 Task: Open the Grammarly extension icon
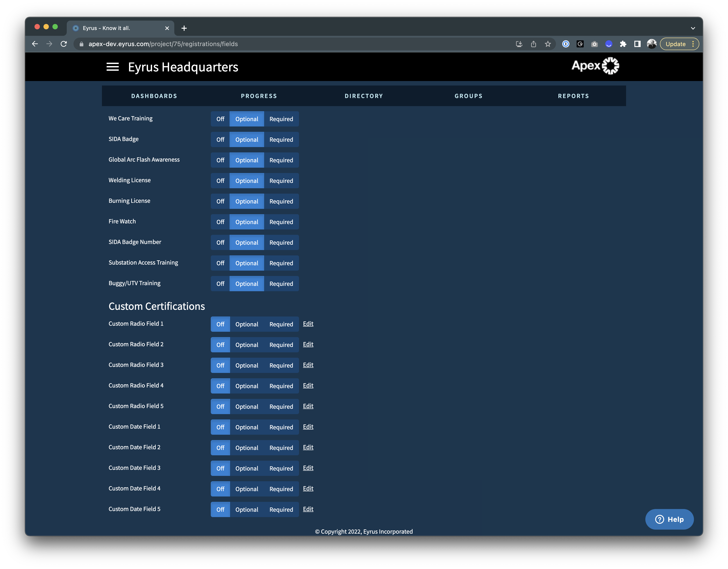click(x=580, y=44)
